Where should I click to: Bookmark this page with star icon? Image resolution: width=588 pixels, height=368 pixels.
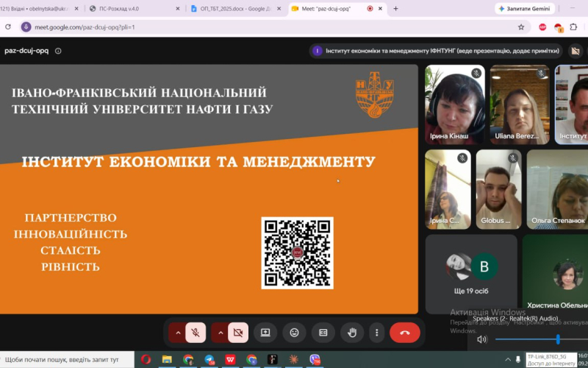click(x=521, y=27)
